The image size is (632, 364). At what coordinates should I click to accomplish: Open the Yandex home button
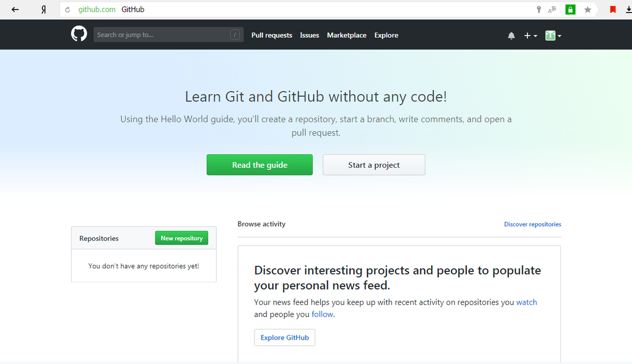click(44, 9)
